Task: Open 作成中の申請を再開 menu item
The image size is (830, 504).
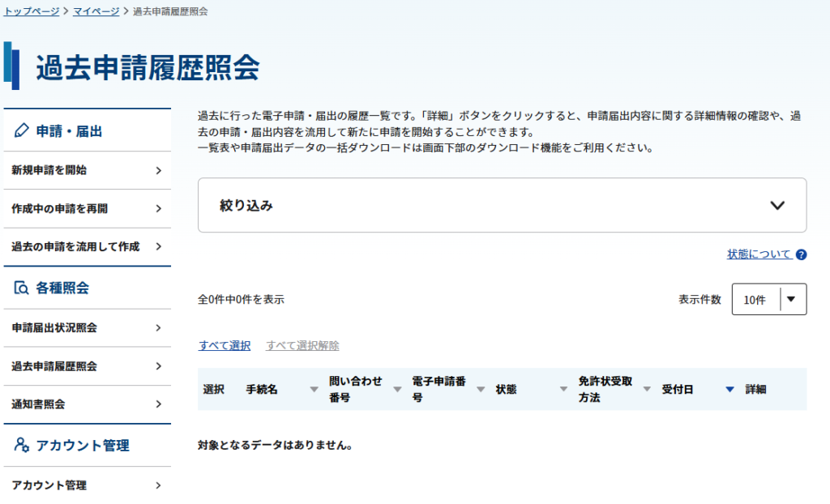Action: click(87, 208)
